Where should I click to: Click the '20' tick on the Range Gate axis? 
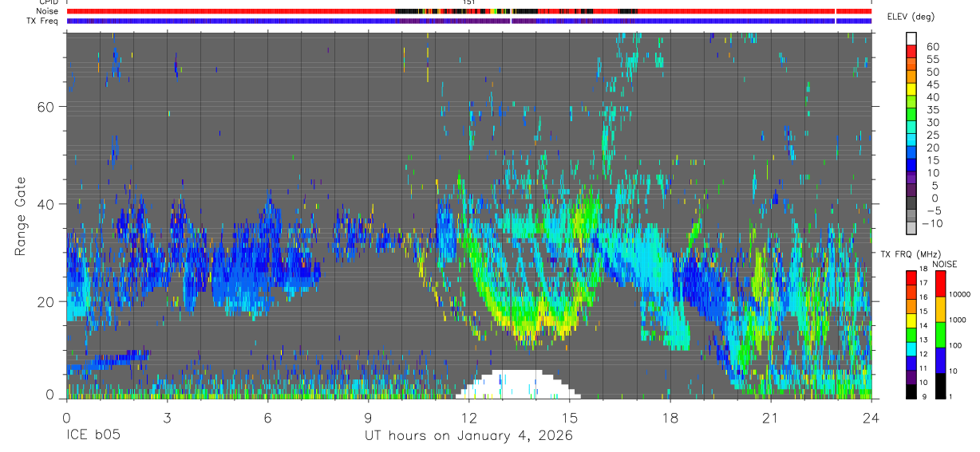pos(45,302)
